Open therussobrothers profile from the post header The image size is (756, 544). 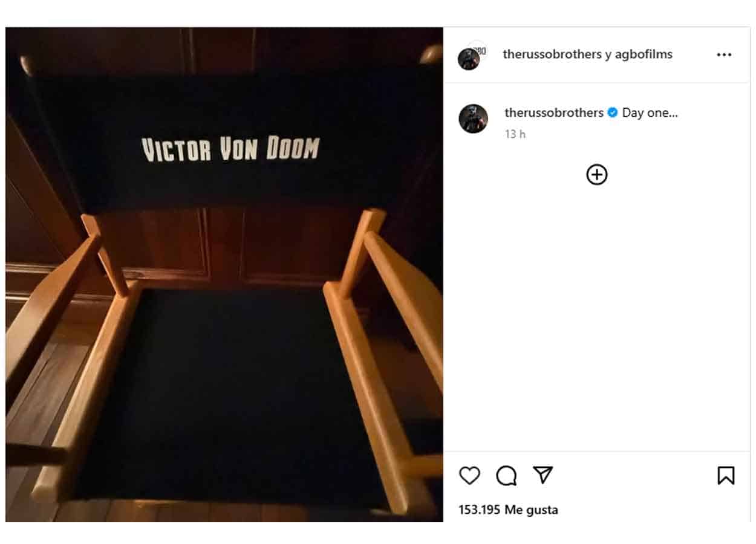pyautogui.click(x=553, y=54)
